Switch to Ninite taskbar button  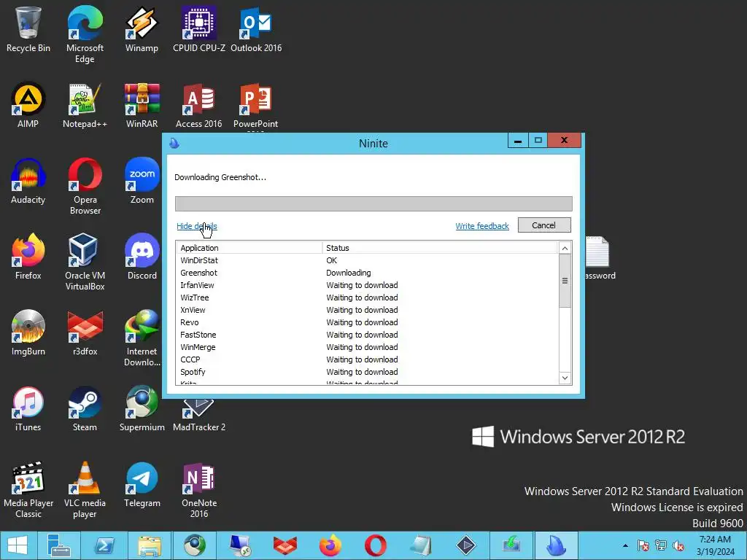tap(556, 545)
